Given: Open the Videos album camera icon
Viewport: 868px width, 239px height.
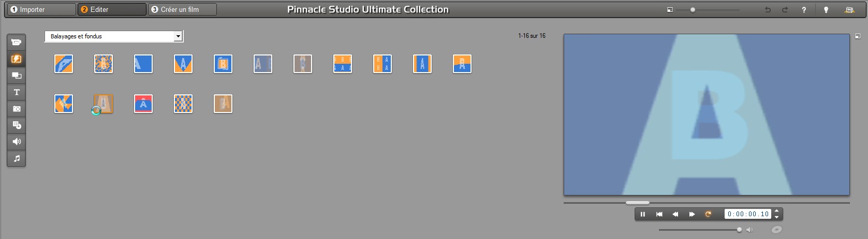Looking at the screenshot, I should click(17, 42).
